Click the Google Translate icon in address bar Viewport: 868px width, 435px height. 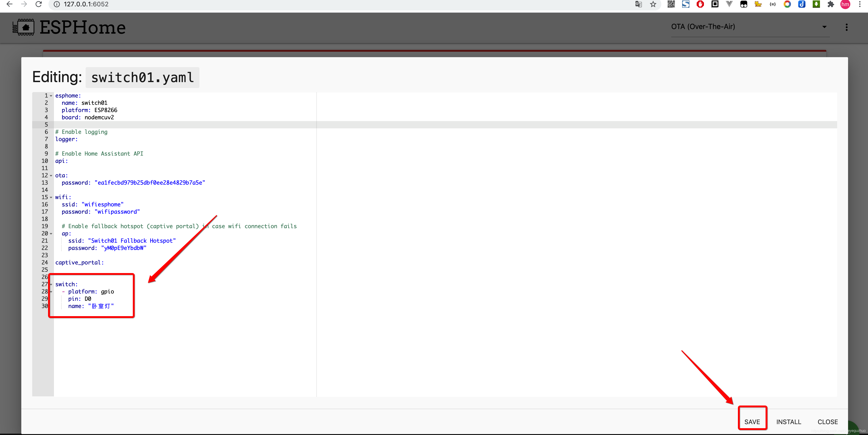point(638,4)
